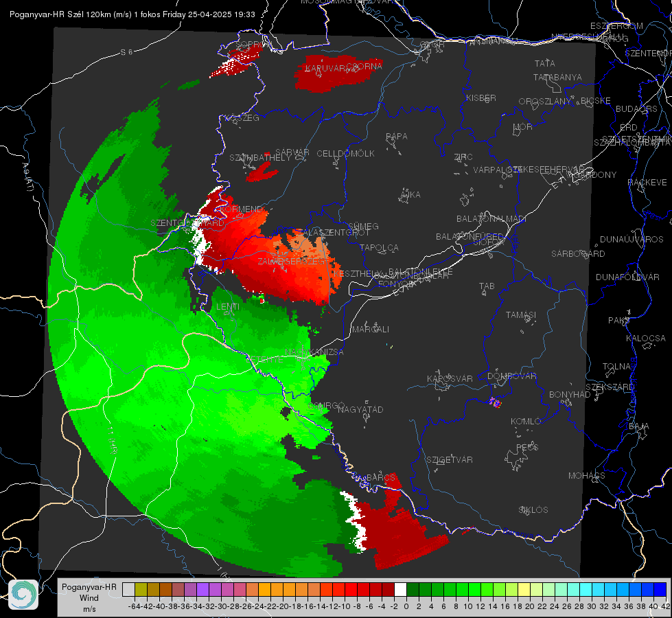The image size is (672, 618).
Task: Select the PAPA city label
Action: [x=397, y=136]
